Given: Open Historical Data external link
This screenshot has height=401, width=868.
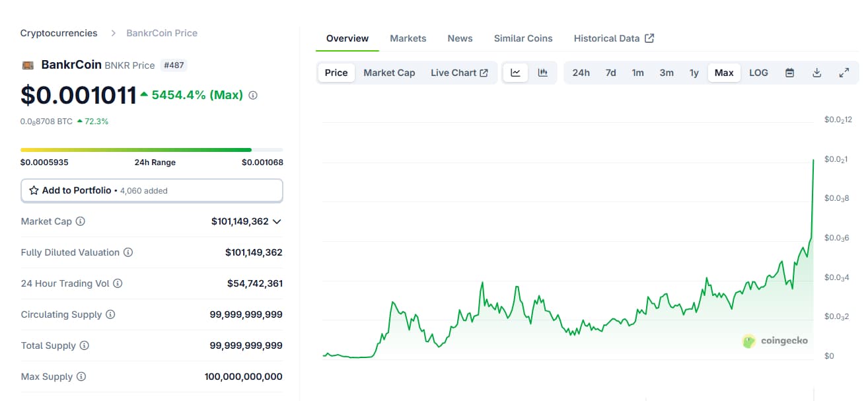Looking at the screenshot, I should (x=614, y=38).
